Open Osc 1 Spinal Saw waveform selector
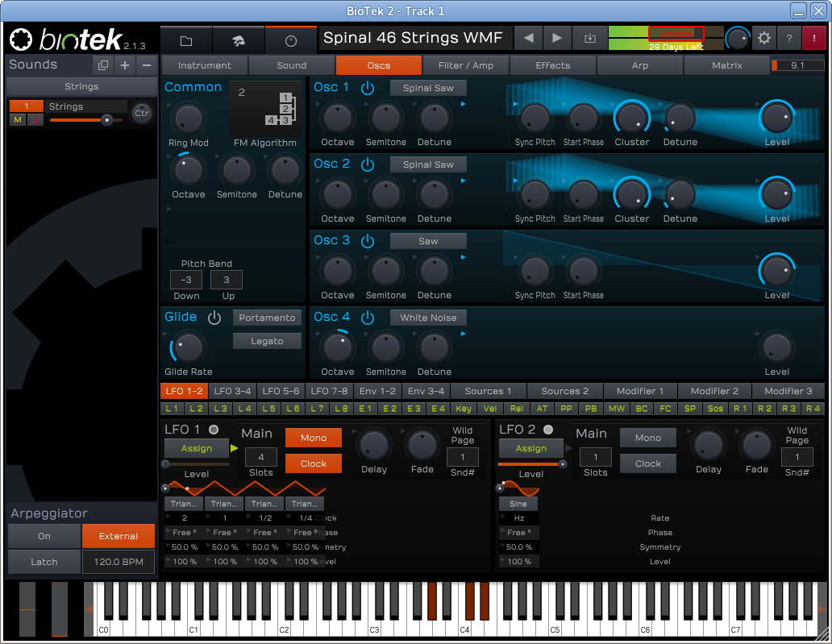This screenshot has width=832, height=644. click(x=428, y=88)
